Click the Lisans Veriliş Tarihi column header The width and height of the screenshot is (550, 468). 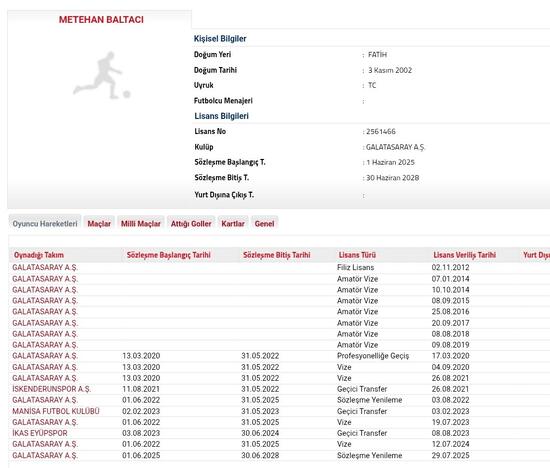(464, 255)
